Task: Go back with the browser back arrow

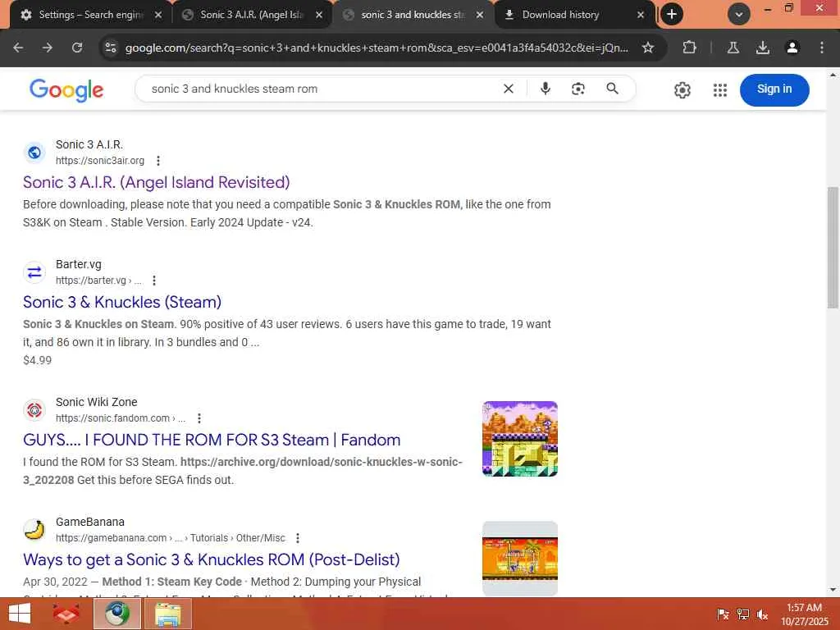Action: (x=18, y=48)
